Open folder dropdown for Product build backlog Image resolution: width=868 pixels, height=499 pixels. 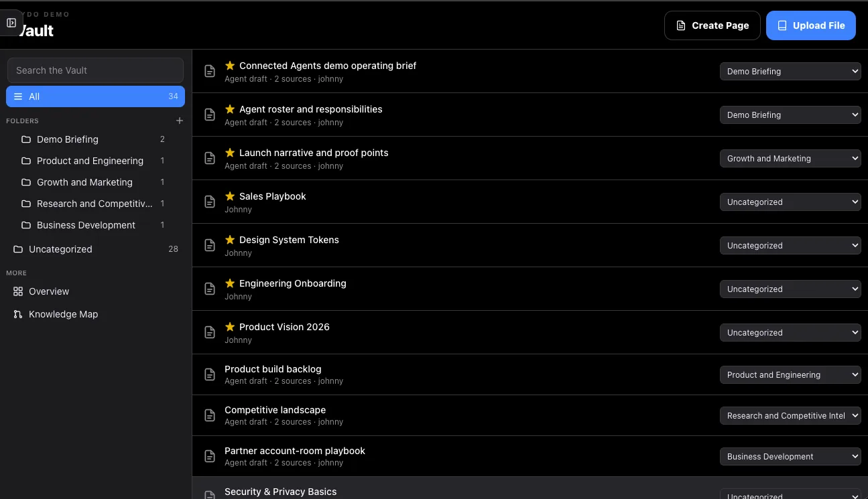point(790,374)
